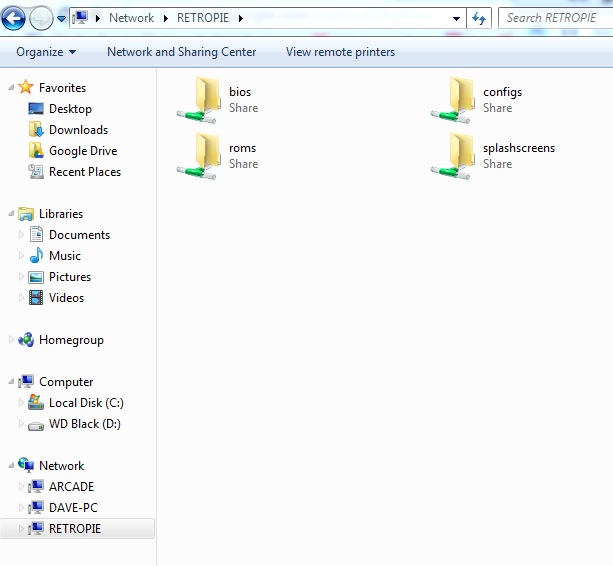Click the Search RETROPIE field
The height and width of the screenshot is (566, 613).
[556, 18]
